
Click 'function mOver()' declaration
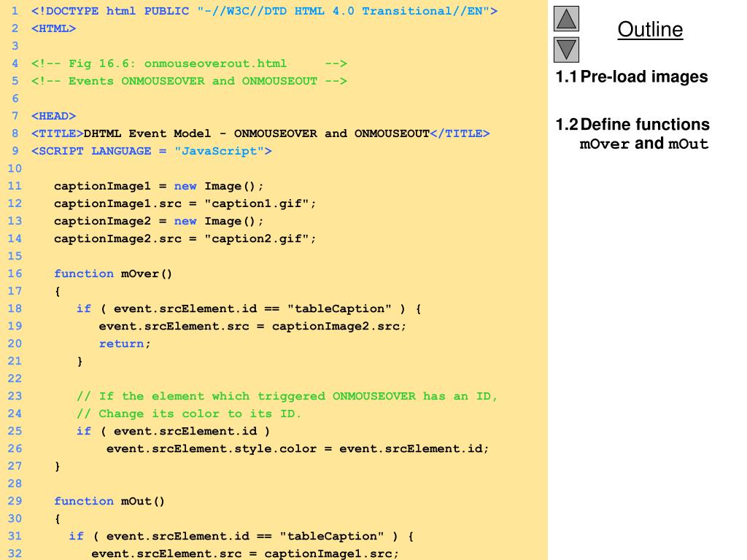point(113,274)
